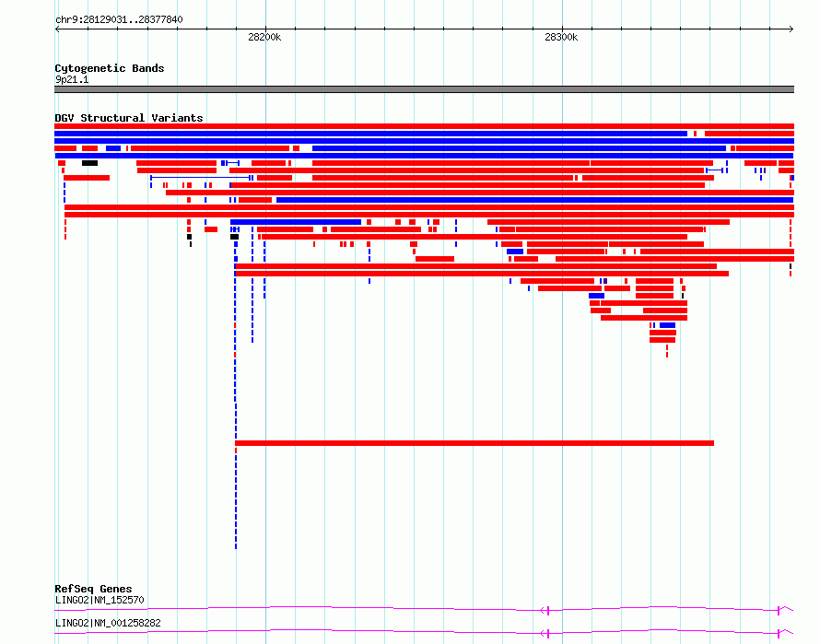Image resolution: width=820 pixels, height=644 pixels.
Task: Click the left arrowhead of the coordinate ruler
Action: [x=57, y=29]
